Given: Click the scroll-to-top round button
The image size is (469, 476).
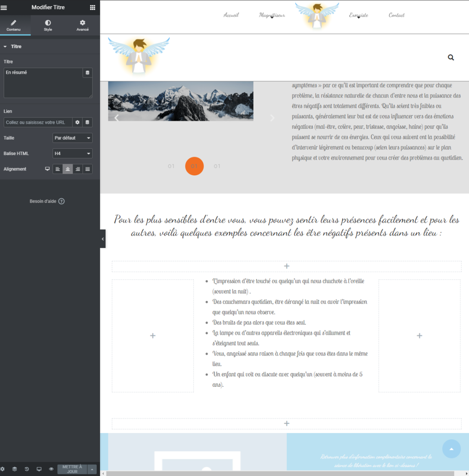Looking at the screenshot, I should (x=451, y=449).
